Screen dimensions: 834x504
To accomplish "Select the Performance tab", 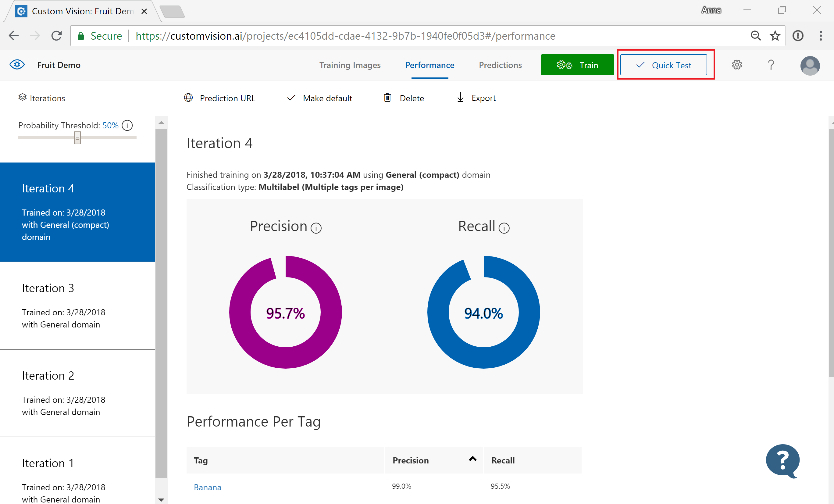I will tap(429, 65).
